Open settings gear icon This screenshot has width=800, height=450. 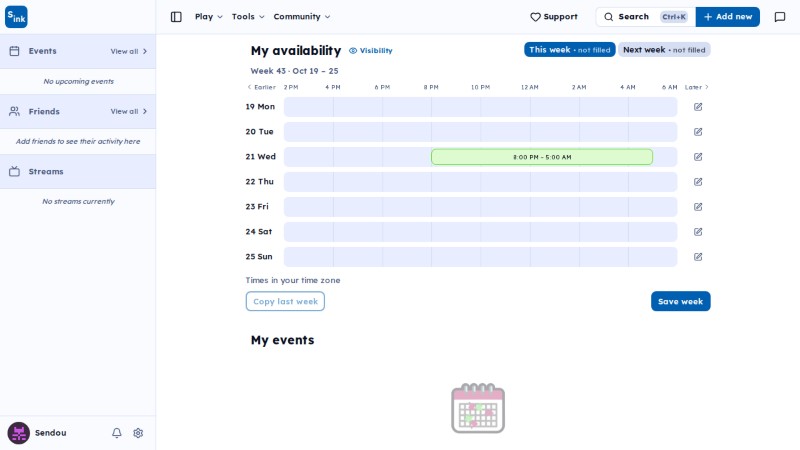tap(138, 433)
